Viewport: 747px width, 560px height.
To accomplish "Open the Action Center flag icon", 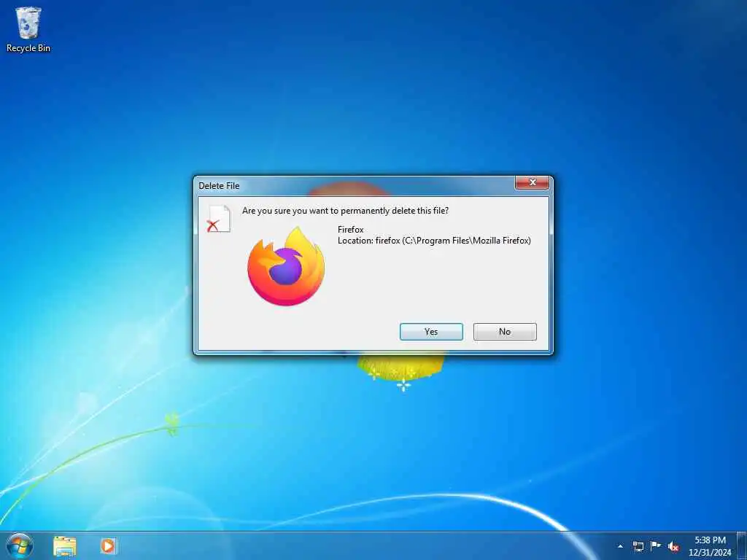I will 656,546.
